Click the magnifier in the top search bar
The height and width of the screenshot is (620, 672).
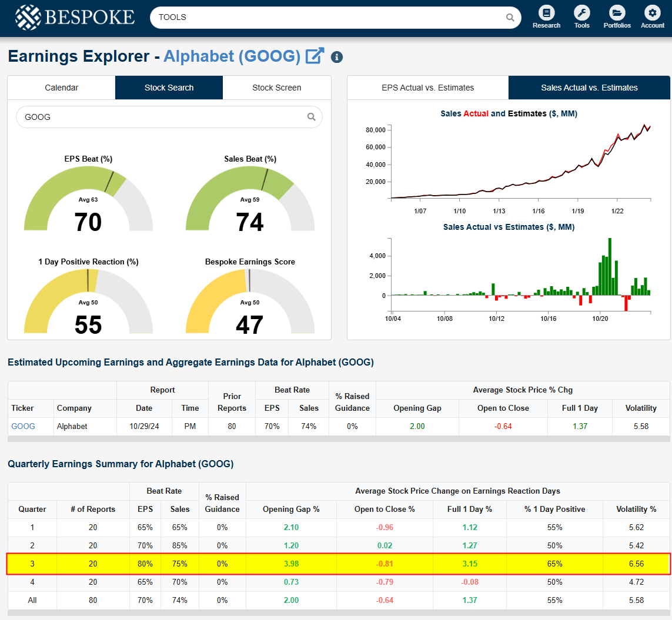(x=510, y=18)
